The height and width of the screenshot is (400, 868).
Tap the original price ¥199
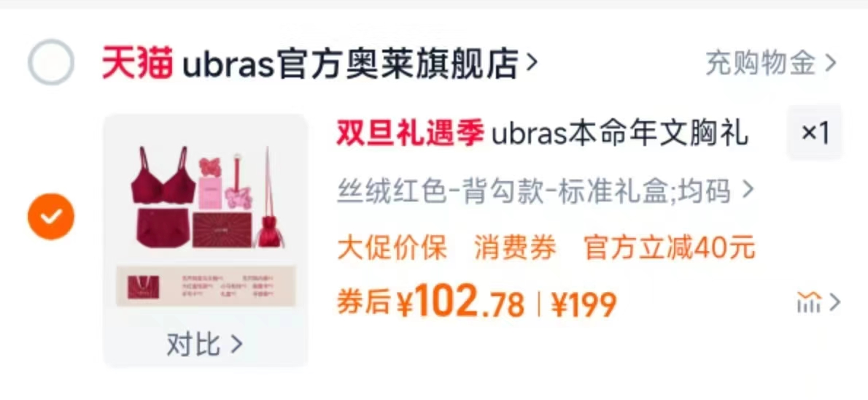coord(584,304)
